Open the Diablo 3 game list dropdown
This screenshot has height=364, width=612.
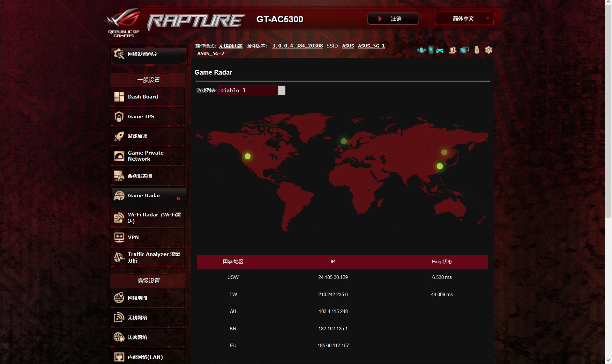[x=252, y=91]
